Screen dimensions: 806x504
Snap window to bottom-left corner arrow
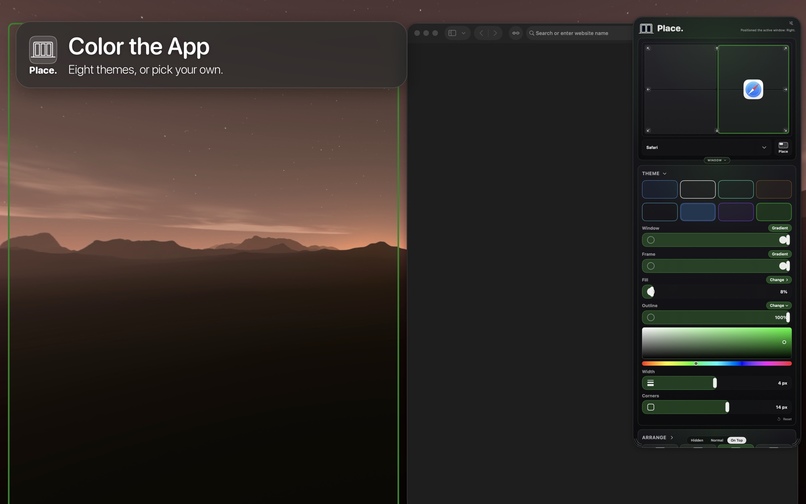(x=648, y=131)
